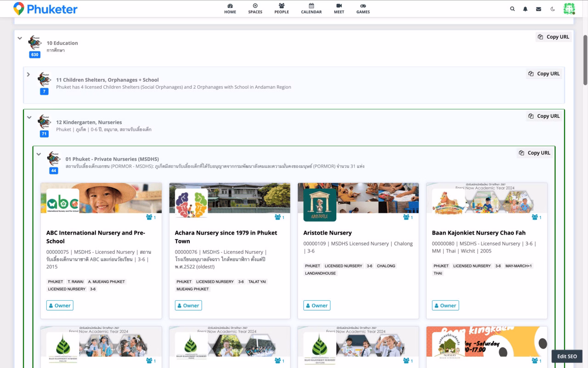Open 12 Kindergarten, Nurseries title
This screenshot has width=588, height=368.
[x=89, y=122]
